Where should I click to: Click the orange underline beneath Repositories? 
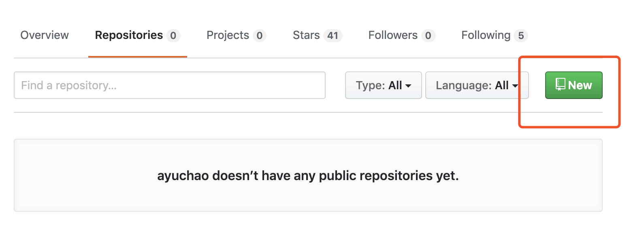point(137,57)
